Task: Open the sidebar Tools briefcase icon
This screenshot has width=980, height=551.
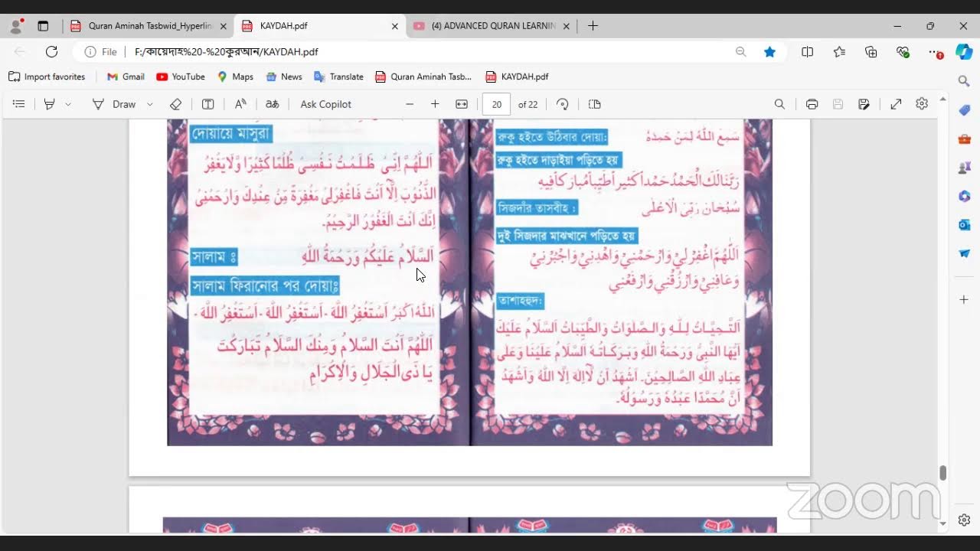Action: (965, 139)
